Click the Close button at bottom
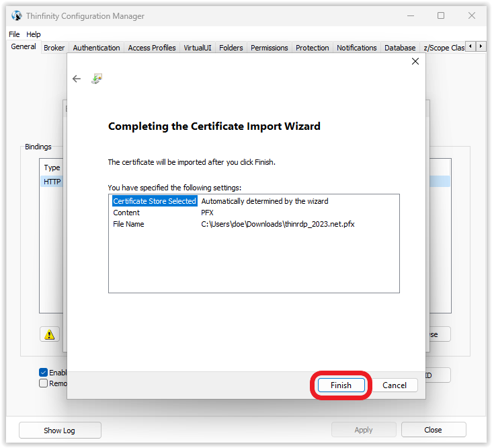Screen dimensions: 492x448 (x=434, y=430)
